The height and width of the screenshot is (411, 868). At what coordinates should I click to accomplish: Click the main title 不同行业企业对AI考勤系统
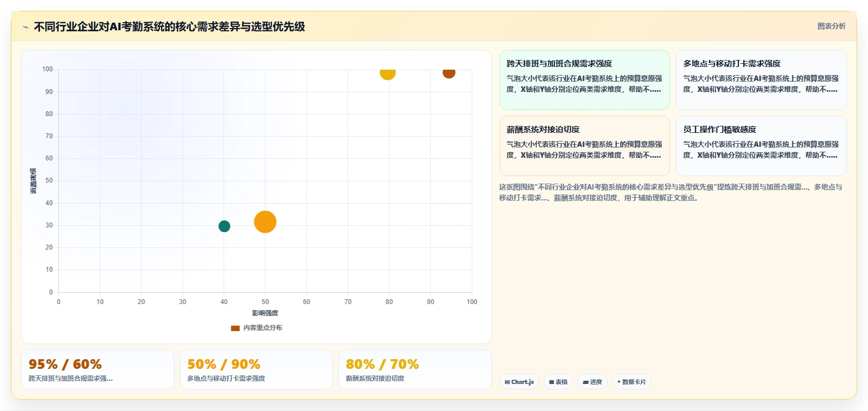169,26
